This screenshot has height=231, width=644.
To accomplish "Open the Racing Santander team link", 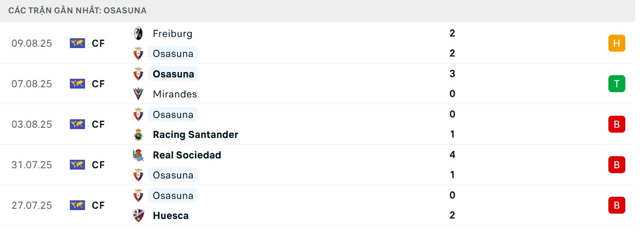I will coord(195,134).
